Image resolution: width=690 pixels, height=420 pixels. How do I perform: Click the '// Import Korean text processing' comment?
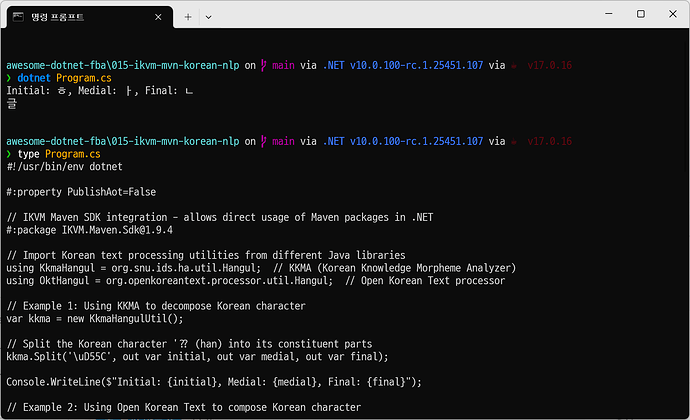(x=206, y=255)
